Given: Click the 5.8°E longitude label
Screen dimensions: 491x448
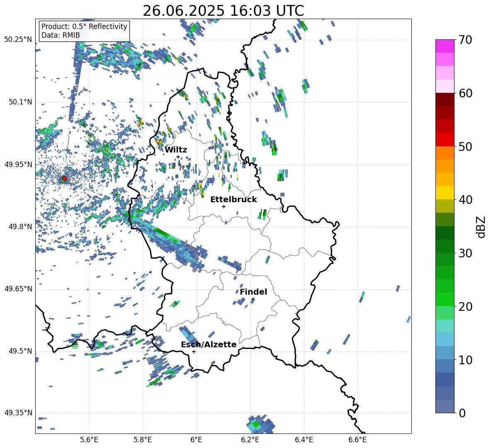Looking at the screenshot, I should click(x=143, y=440).
